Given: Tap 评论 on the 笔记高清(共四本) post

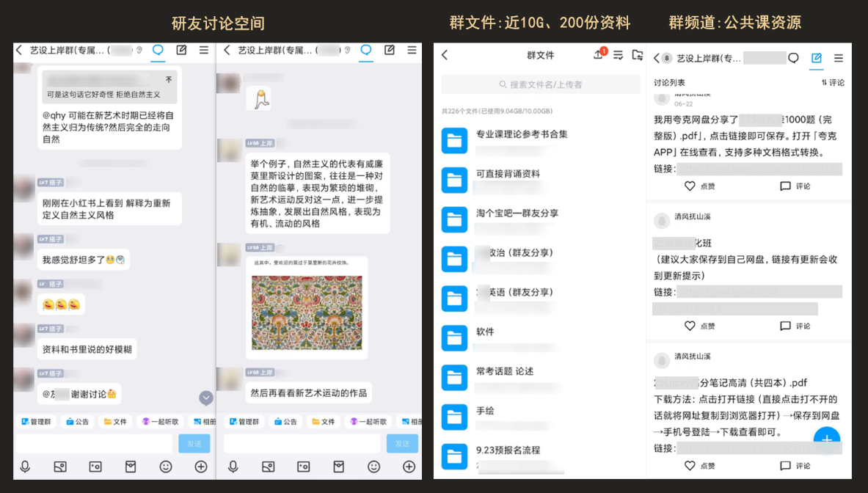Looking at the screenshot, I should [x=795, y=466].
